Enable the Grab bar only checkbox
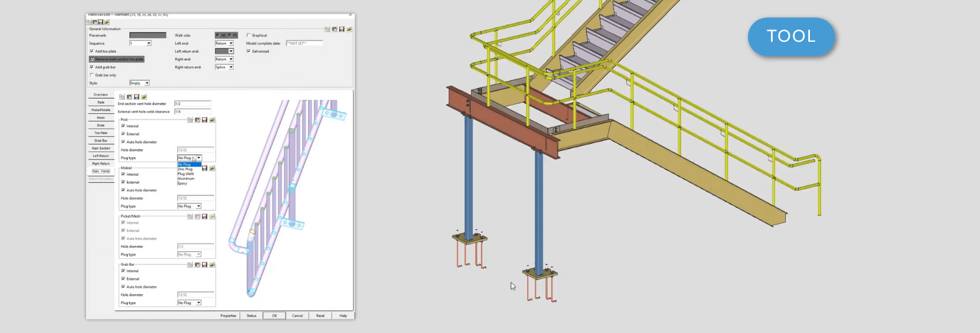 (x=92, y=75)
